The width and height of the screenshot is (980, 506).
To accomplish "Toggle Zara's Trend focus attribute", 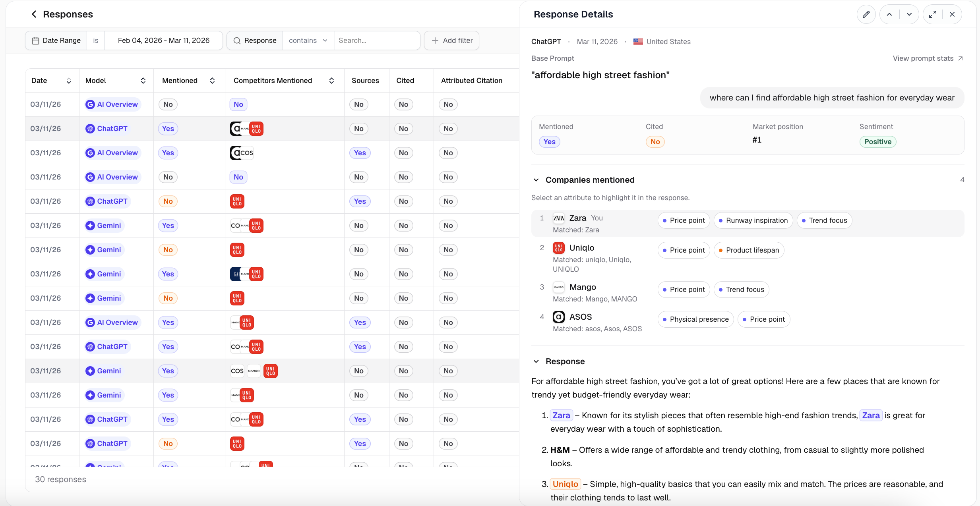I will (824, 220).
